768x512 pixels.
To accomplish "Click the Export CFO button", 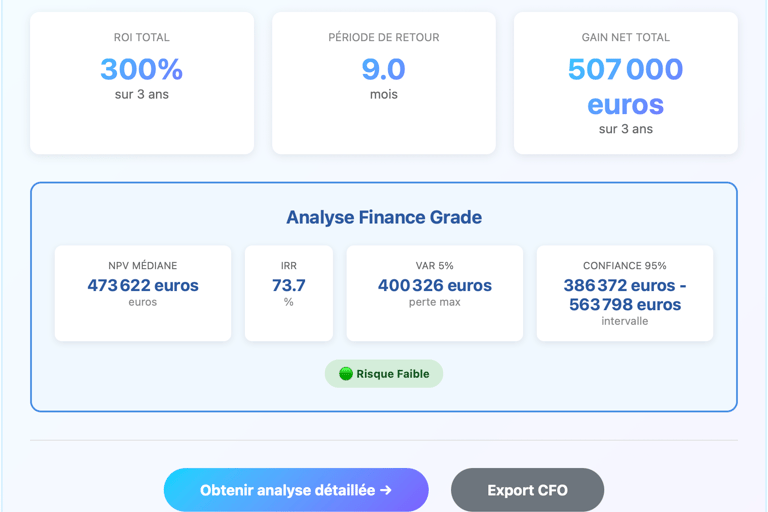I will pyautogui.click(x=527, y=490).
